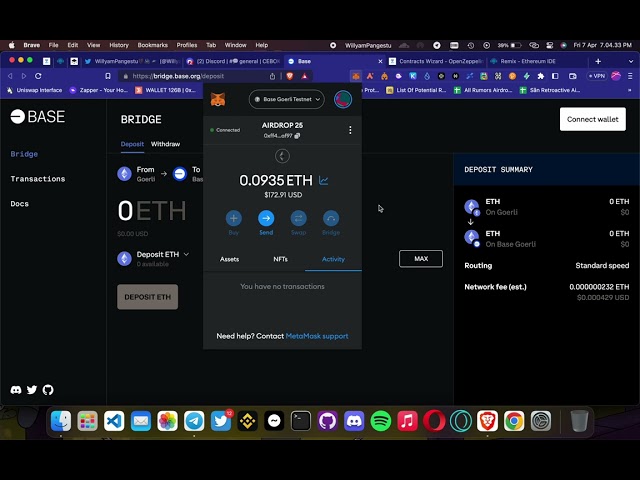Viewport: 640px width, 480px height.
Task: Open Visual Studio Code from the dock
Action: [114, 421]
